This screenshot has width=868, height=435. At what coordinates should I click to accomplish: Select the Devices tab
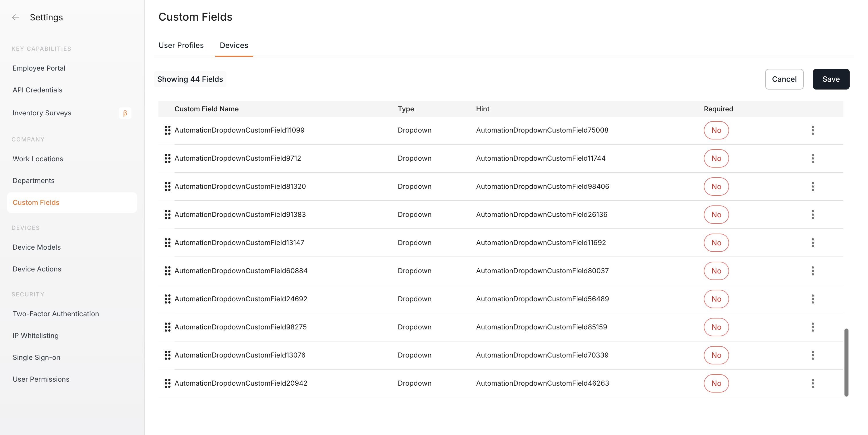tap(234, 46)
